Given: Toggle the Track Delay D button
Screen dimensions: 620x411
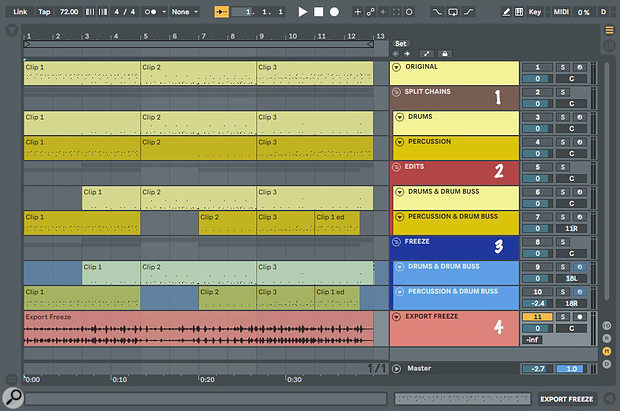Looking at the screenshot, I should tap(607, 364).
